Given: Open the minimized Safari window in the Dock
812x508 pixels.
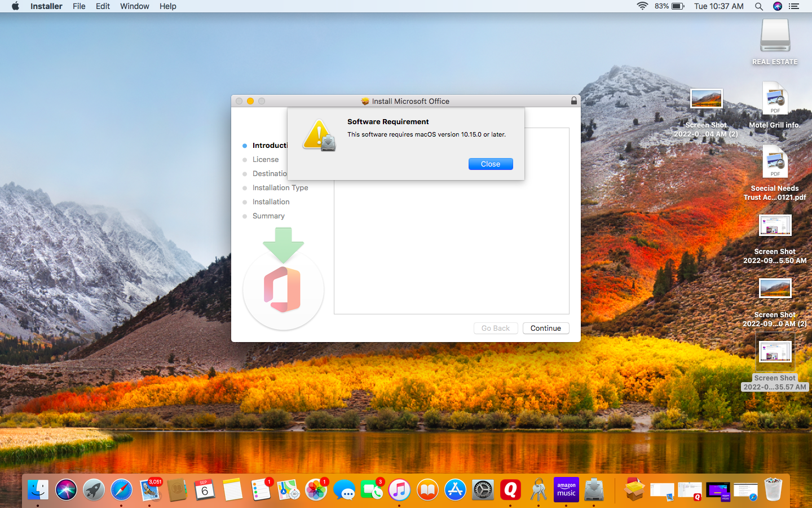Looking at the screenshot, I should [x=745, y=492].
